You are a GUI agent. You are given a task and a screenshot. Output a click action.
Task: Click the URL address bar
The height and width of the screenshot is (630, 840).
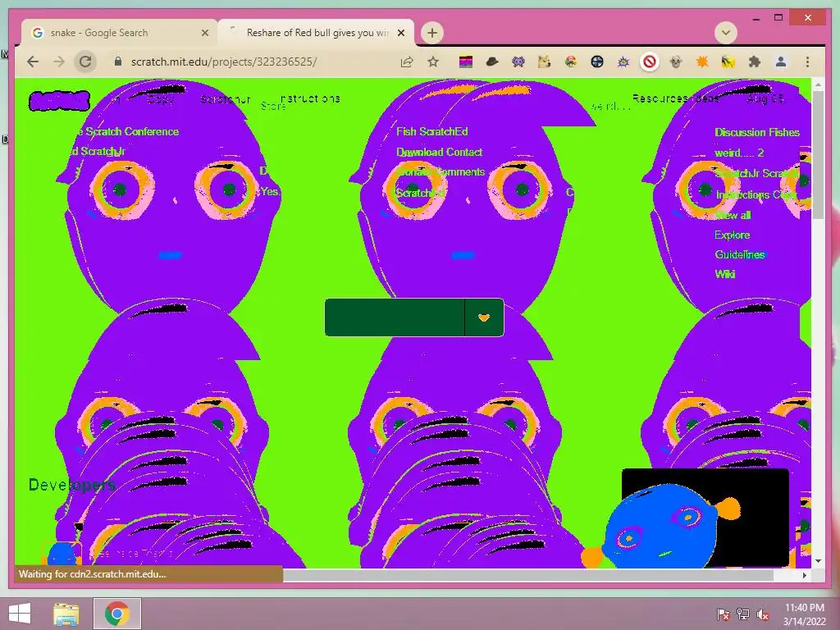(x=257, y=62)
